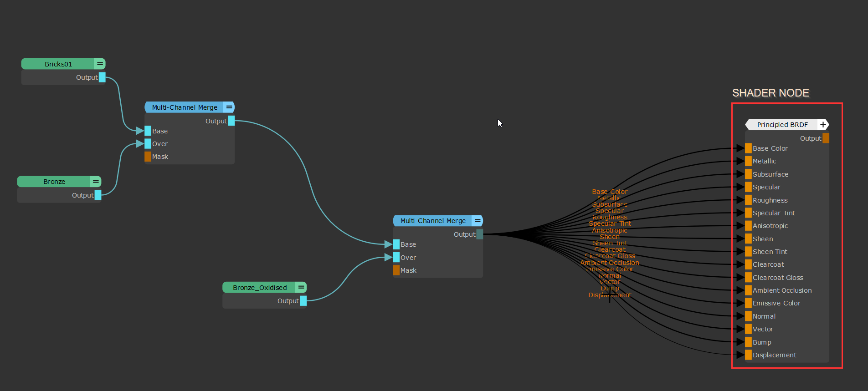The image size is (868, 391).
Task: Click the Bronze node Output port
Action: point(98,195)
